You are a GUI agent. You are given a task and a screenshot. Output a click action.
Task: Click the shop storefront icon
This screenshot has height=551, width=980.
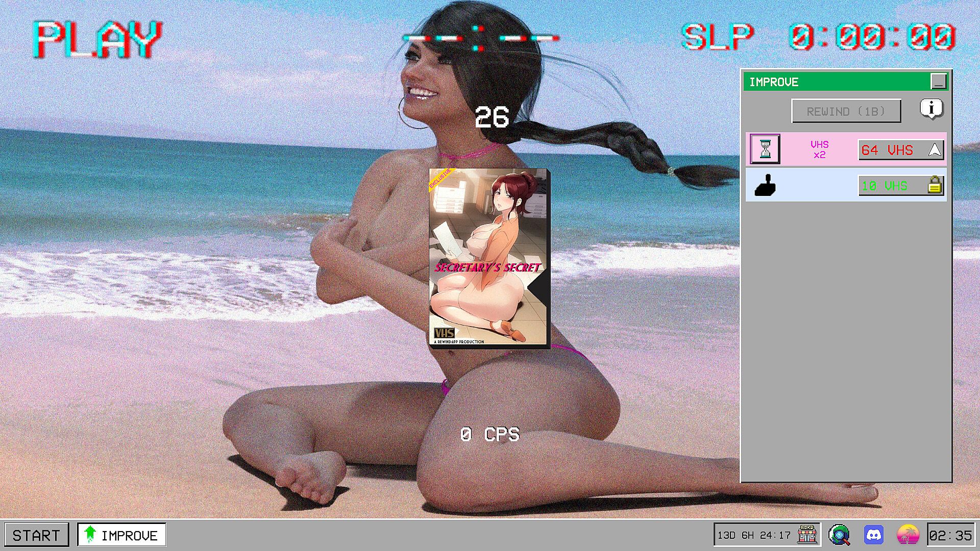point(807,535)
